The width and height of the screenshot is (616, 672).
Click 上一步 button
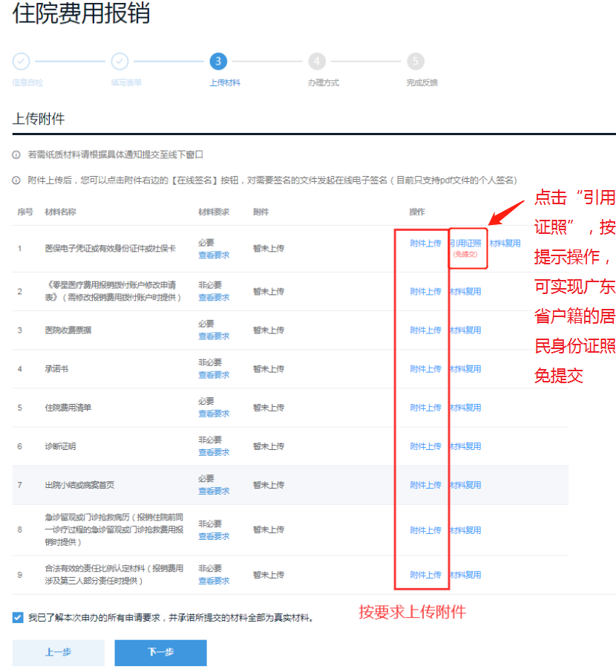[58, 652]
